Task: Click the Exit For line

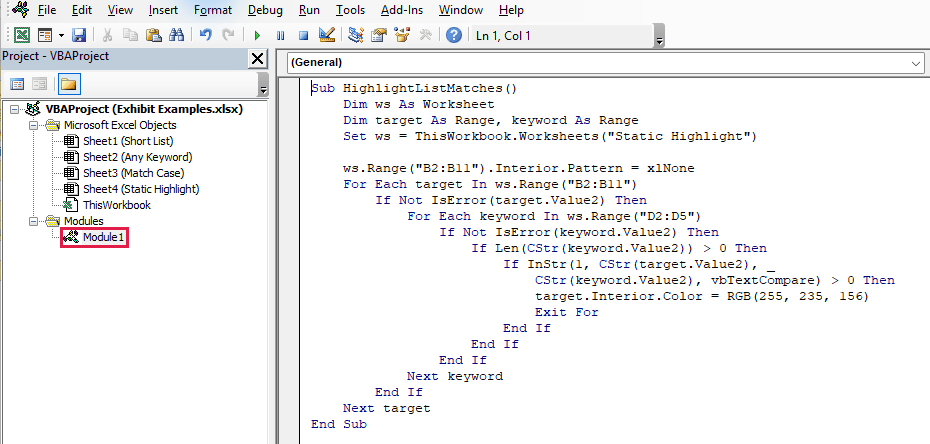Action: [x=566, y=312]
